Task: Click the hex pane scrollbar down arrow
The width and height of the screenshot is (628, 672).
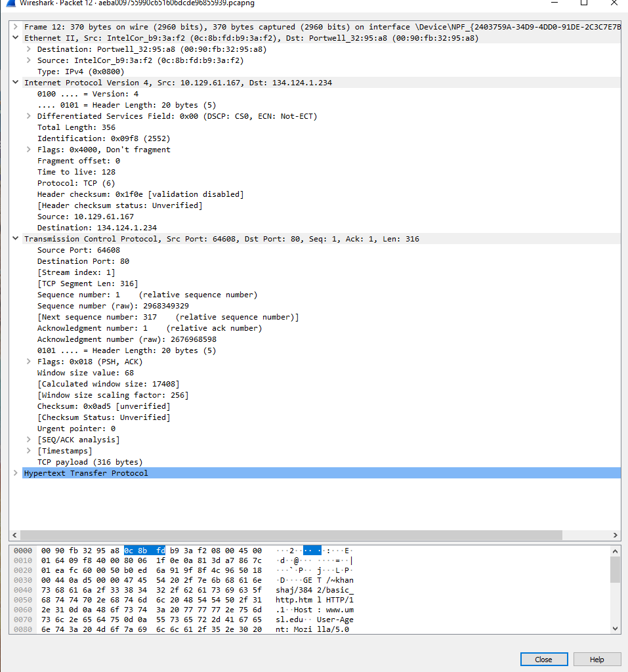Action: point(615,627)
